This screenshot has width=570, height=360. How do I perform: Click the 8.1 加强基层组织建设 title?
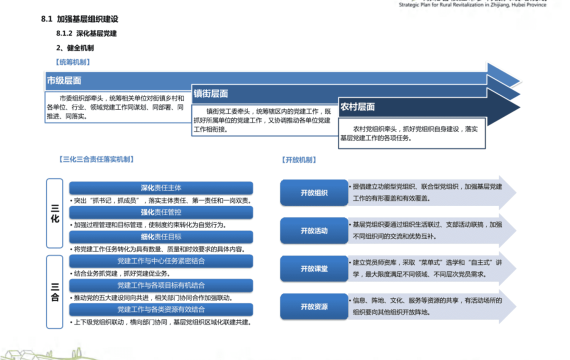point(80,19)
